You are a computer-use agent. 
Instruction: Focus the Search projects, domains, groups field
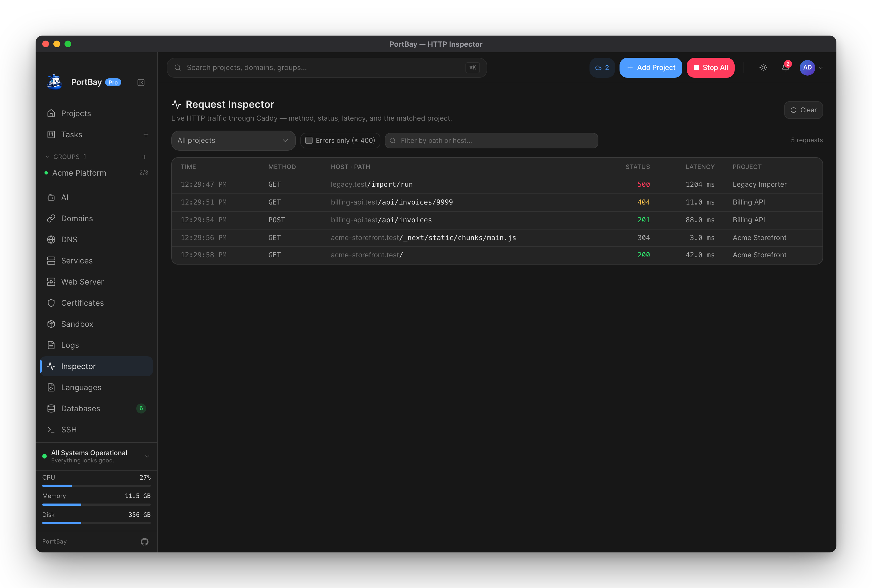[327, 68]
